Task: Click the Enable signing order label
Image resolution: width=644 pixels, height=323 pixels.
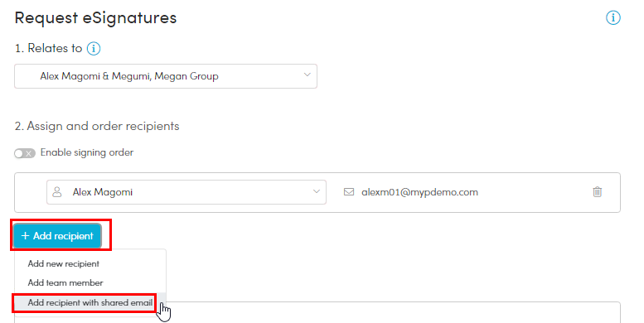Action: coord(87,152)
